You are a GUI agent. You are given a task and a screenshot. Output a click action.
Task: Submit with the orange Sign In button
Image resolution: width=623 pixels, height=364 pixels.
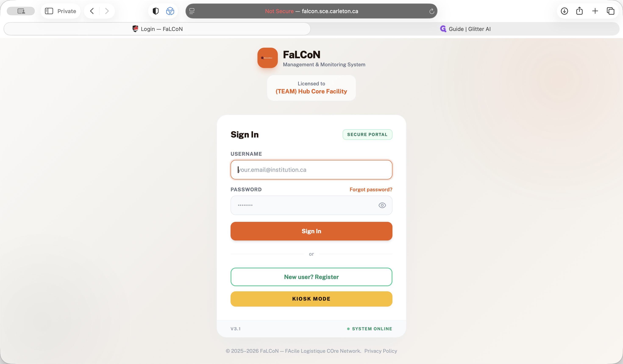[311, 231]
